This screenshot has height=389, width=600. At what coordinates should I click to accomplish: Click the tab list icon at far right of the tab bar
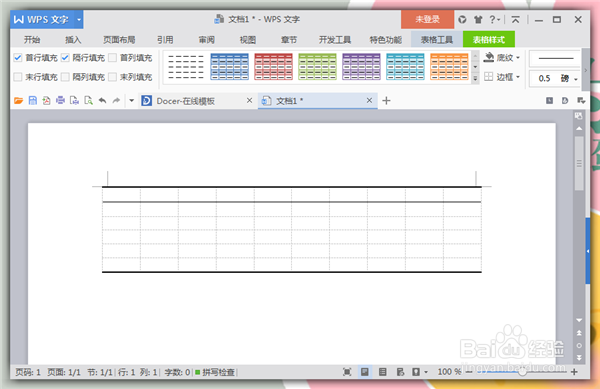tap(581, 101)
